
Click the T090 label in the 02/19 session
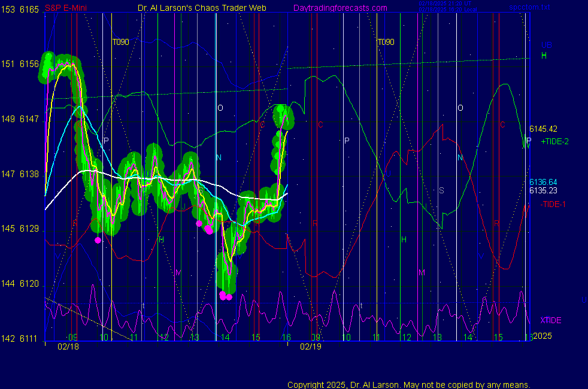(x=386, y=42)
